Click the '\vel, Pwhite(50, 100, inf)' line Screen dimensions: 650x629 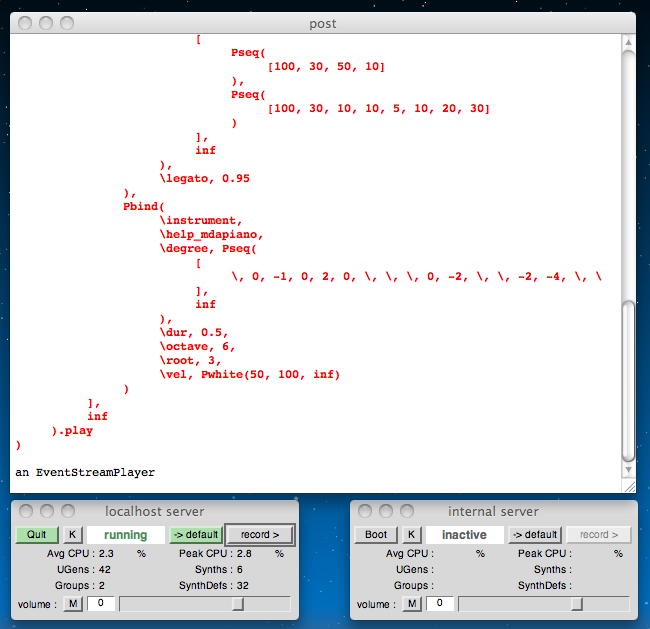coord(250,375)
